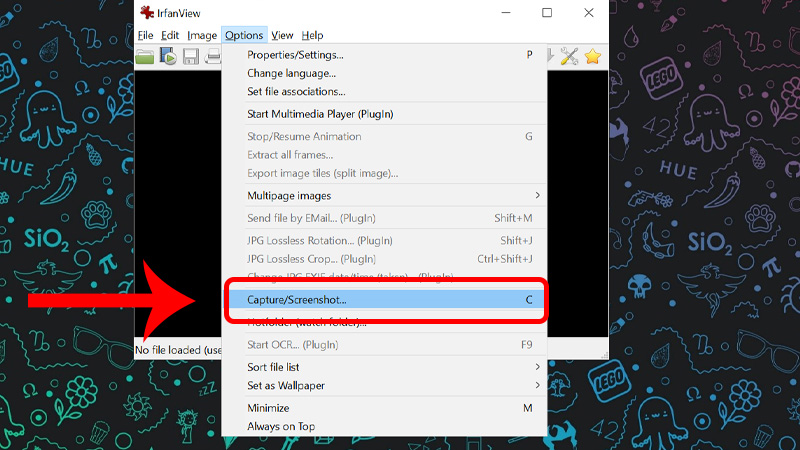Image resolution: width=800 pixels, height=450 pixels.
Task: Select Set file associations... entry
Action: [x=384, y=91]
